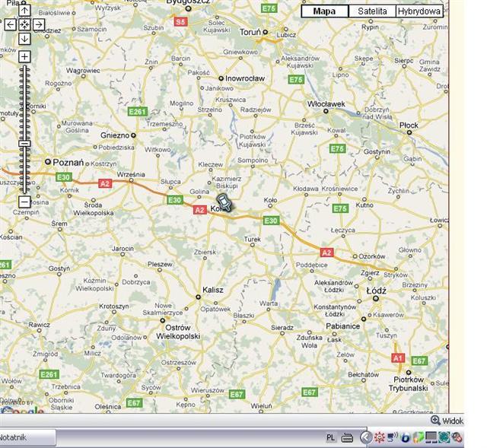This screenshot has width=487, height=448.
Task: Open Notatnik from the taskbar
Action: pyautogui.click(x=23, y=437)
